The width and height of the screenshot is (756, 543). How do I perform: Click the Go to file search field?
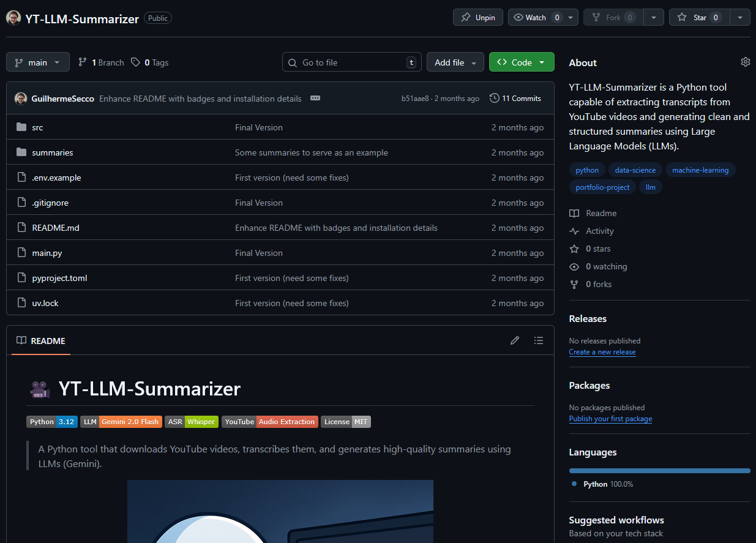(x=351, y=62)
